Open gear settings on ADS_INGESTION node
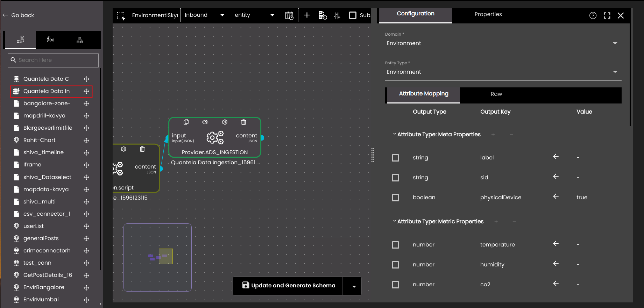 (x=225, y=122)
